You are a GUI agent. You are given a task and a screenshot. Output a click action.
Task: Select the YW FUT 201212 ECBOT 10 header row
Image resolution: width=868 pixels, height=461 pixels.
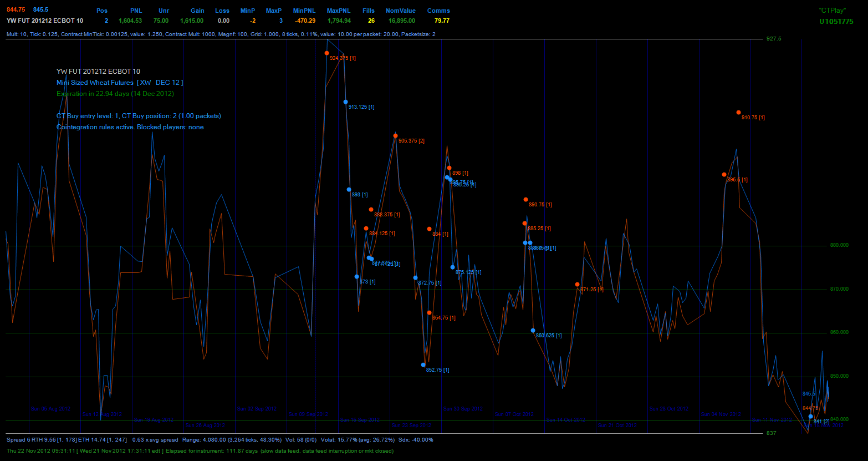click(45, 21)
